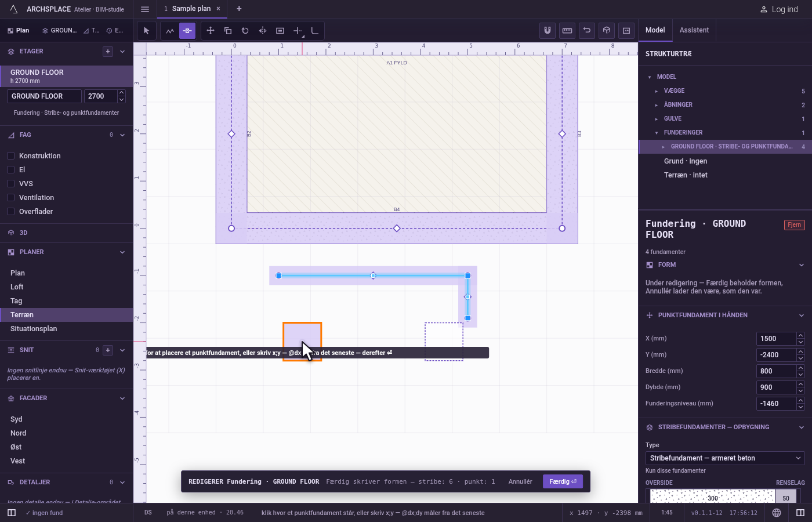Switch to the Assistent tab
Screen dimensions: 812x522
[694, 30]
